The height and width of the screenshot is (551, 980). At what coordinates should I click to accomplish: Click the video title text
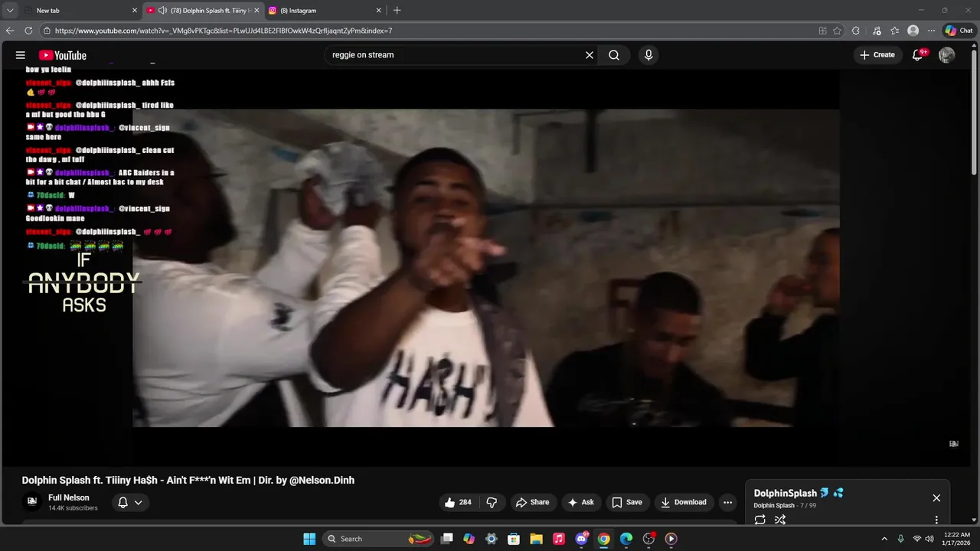pyautogui.click(x=188, y=480)
